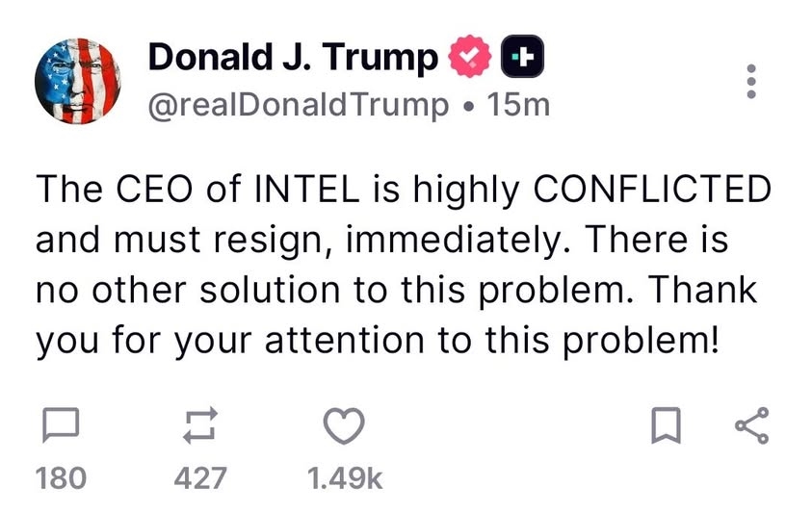The height and width of the screenshot is (512, 812).
Task: View the 1.49k likes count
Action: pyautogui.click(x=345, y=478)
